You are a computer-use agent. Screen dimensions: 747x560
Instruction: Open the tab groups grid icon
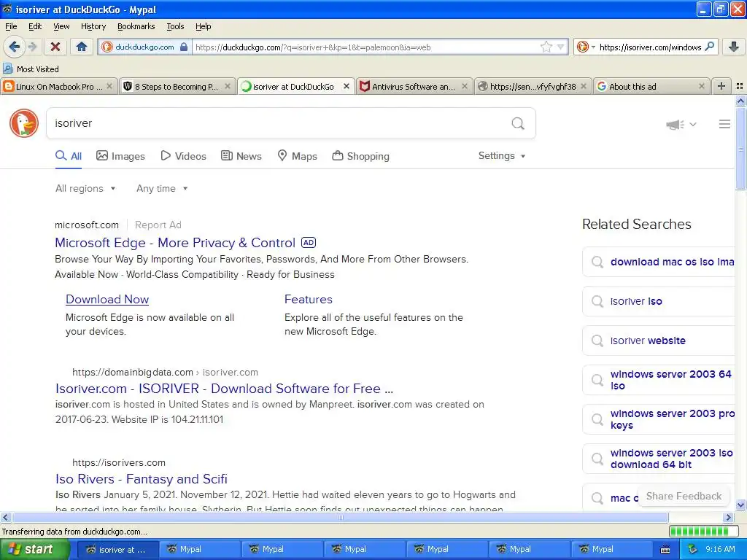tap(740, 86)
